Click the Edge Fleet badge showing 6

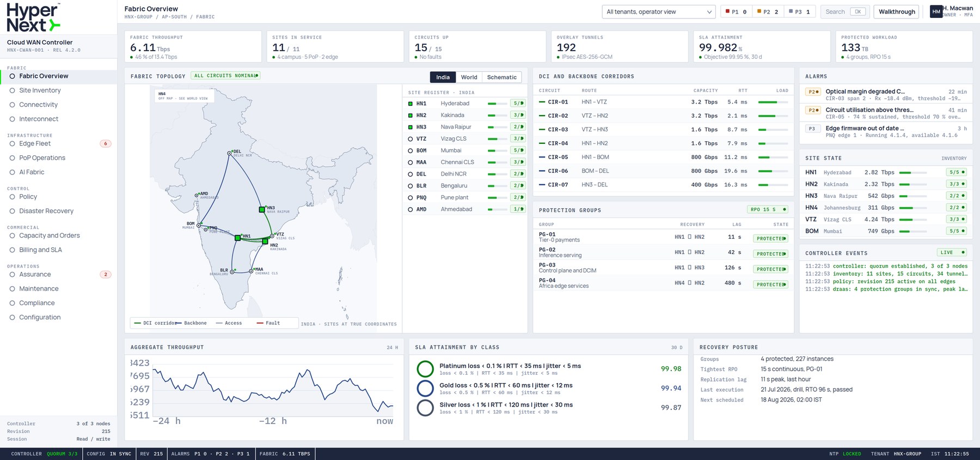(106, 144)
